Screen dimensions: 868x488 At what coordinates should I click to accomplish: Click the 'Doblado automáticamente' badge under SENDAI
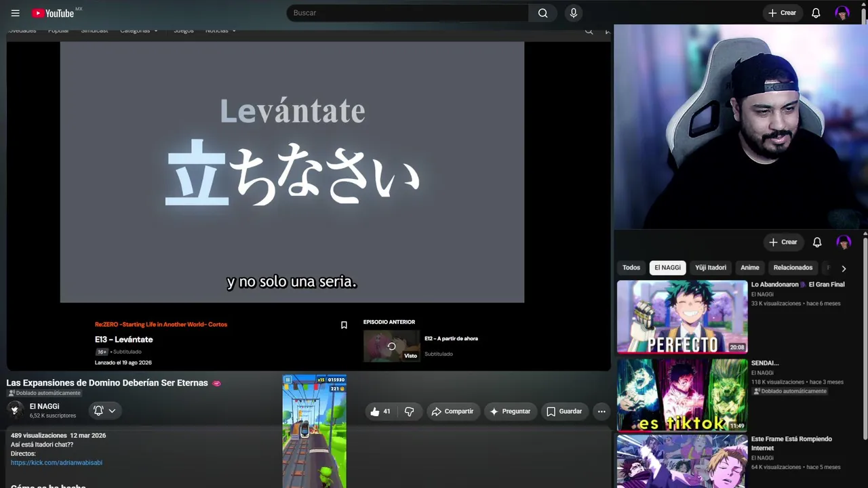[x=790, y=391]
